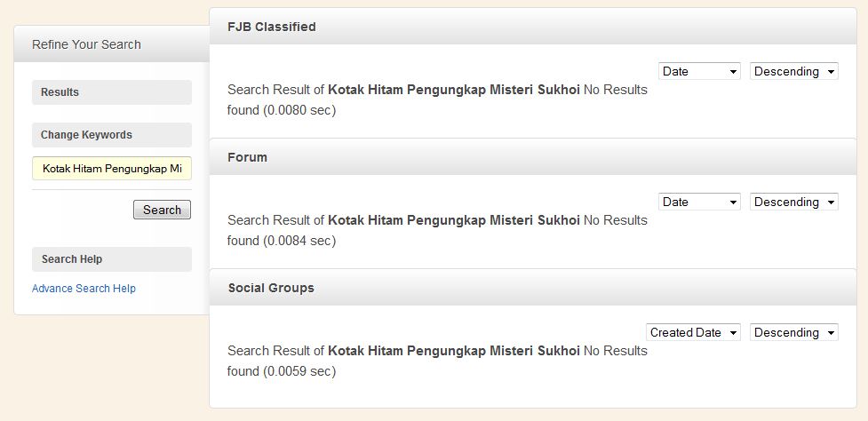This screenshot has width=868, height=421.
Task: Expand the Descending dropdown under Forum
Action: click(794, 202)
